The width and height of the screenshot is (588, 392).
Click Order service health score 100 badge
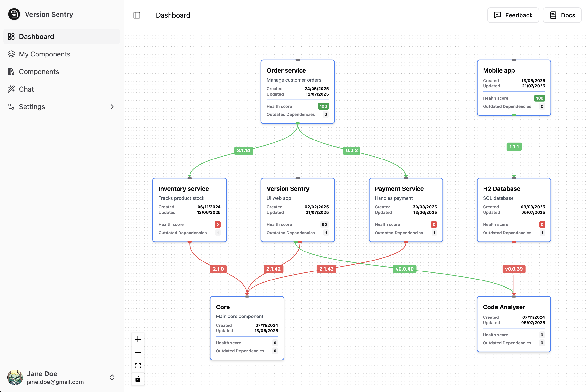(x=323, y=106)
